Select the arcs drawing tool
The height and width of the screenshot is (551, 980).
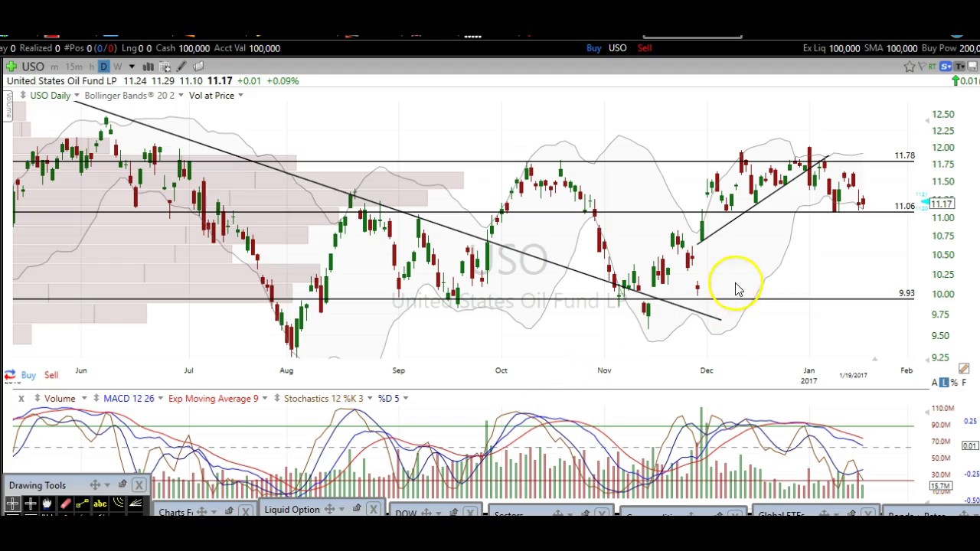pos(118,502)
